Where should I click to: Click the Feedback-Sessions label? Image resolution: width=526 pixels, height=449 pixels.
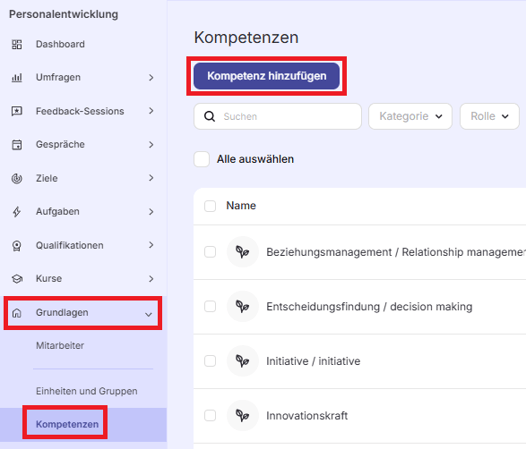pyautogui.click(x=80, y=111)
